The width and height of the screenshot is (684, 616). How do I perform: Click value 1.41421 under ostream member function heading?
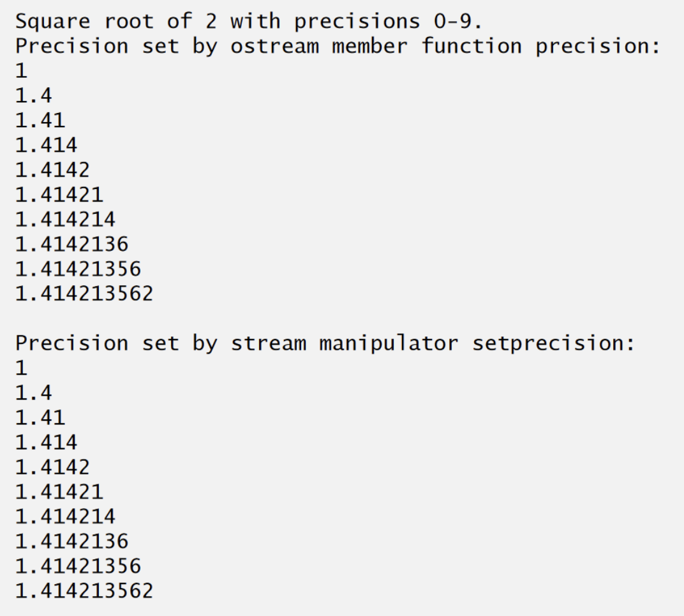(59, 195)
